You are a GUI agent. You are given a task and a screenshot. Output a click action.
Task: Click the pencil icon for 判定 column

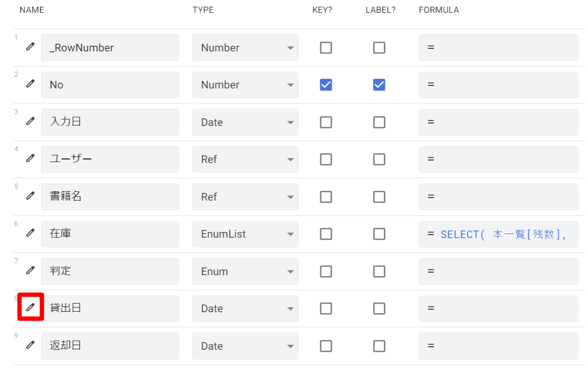(x=30, y=271)
